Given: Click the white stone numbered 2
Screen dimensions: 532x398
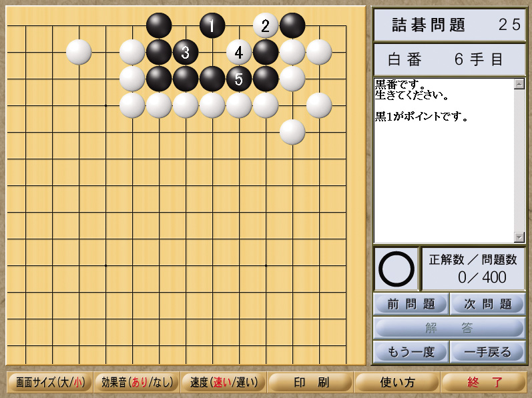Looking at the screenshot, I should pyautogui.click(x=266, y=25).
